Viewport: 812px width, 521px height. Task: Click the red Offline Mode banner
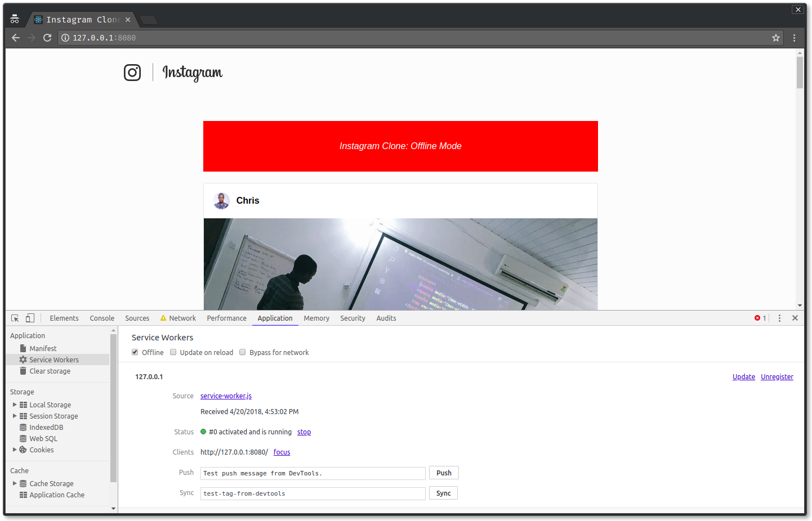(400, 146)
